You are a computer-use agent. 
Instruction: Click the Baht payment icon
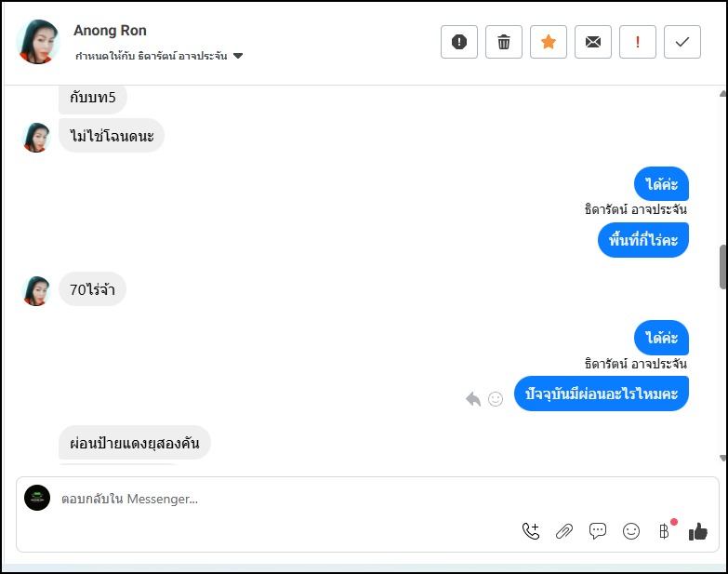pyautogui.click(x=664, y=531)
